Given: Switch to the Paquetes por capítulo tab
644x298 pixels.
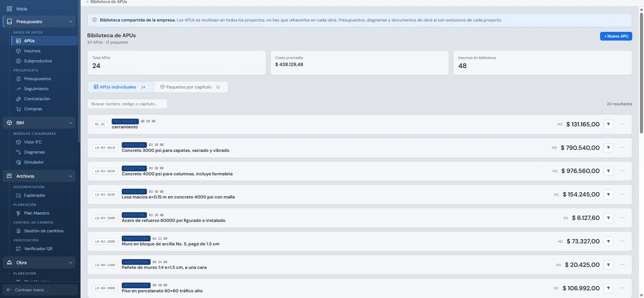Looking at the screenshot, I should pos(191,87).
